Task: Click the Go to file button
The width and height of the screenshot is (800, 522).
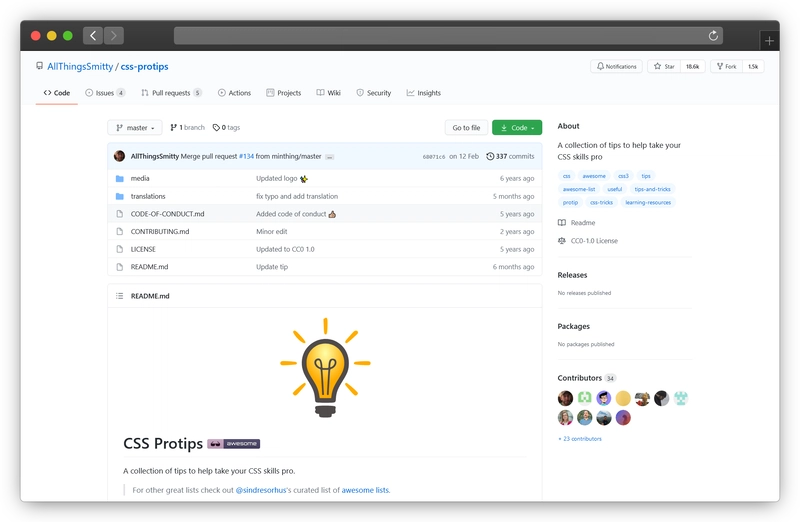Action: (x=466, y=128)
